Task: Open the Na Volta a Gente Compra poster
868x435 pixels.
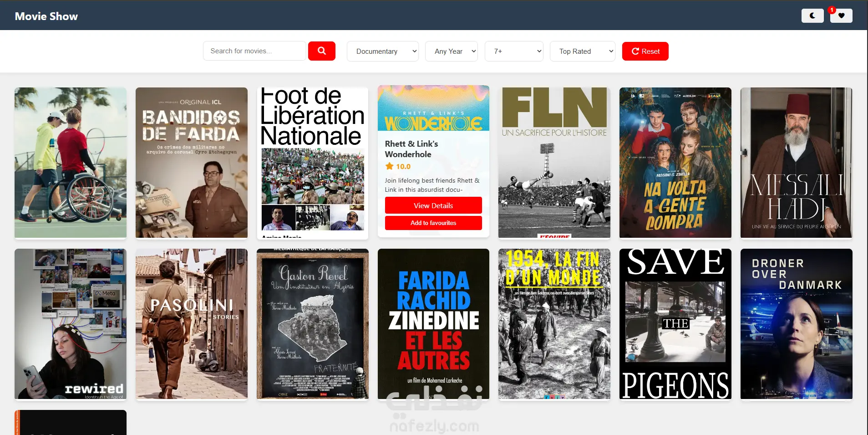Action: point(675,163)
